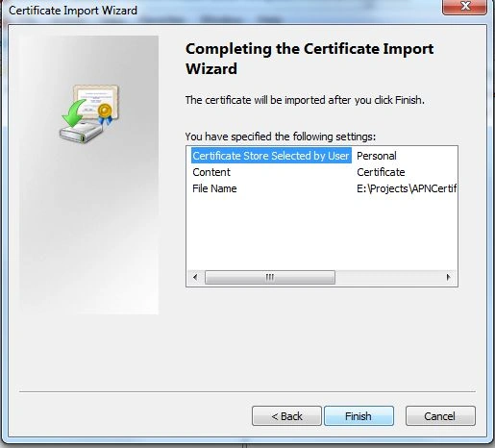Go back with the < Back button
This screenshot has height=448, width=495.
tap(286, 416)
